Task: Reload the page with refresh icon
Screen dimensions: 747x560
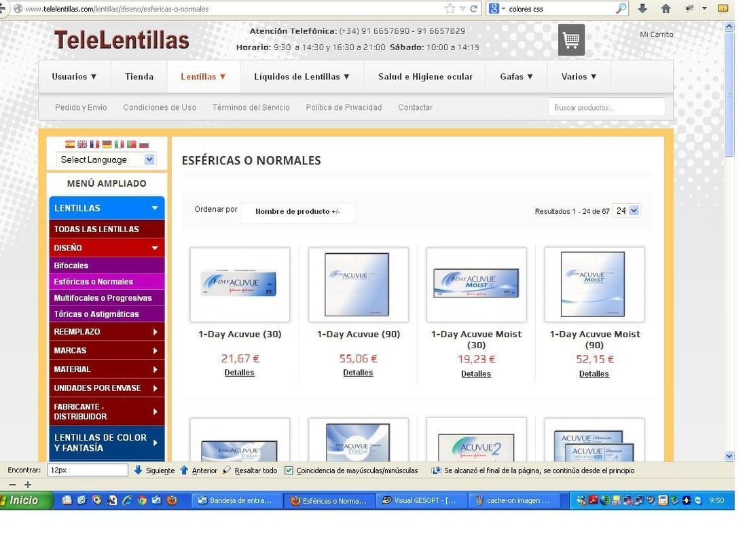Action: tap(473, 9)
